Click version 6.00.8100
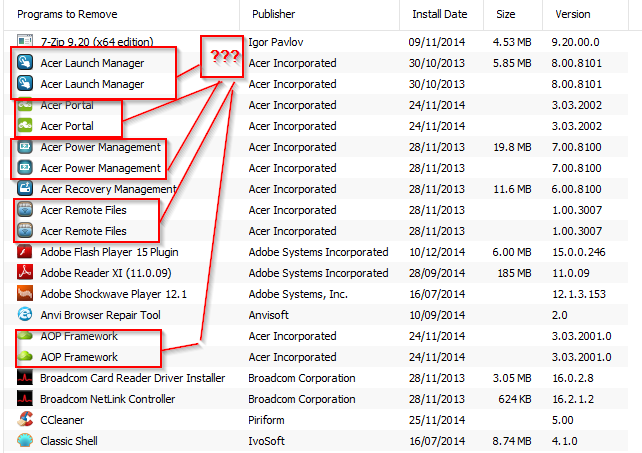This screenshot has height=453, width=642. (576, 189)
